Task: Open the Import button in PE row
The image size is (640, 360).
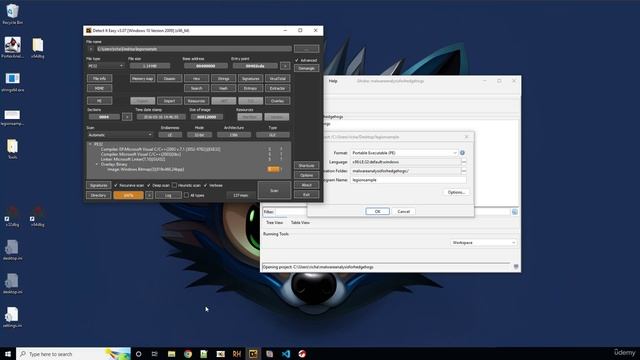Action: pyautogui.click(x=169, y=101)
